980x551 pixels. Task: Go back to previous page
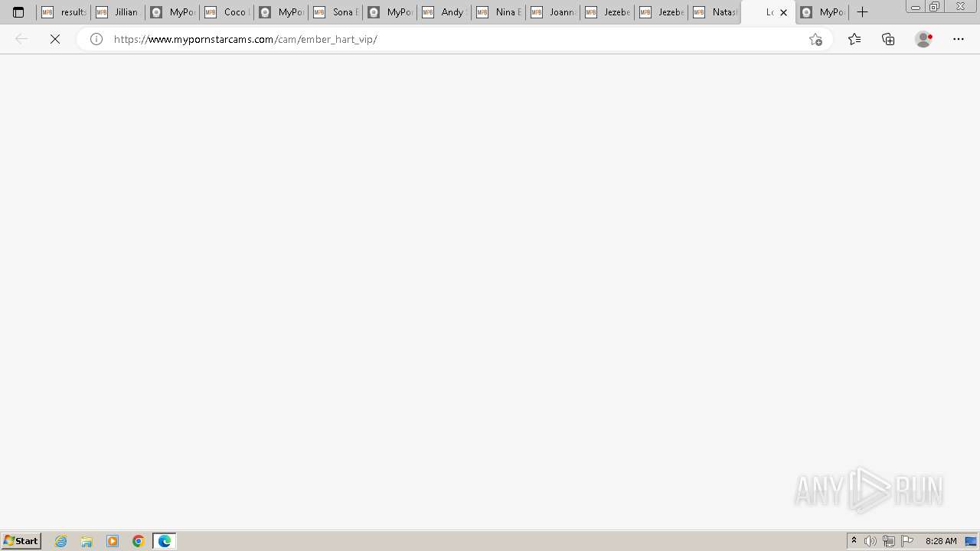coord(21,39)
